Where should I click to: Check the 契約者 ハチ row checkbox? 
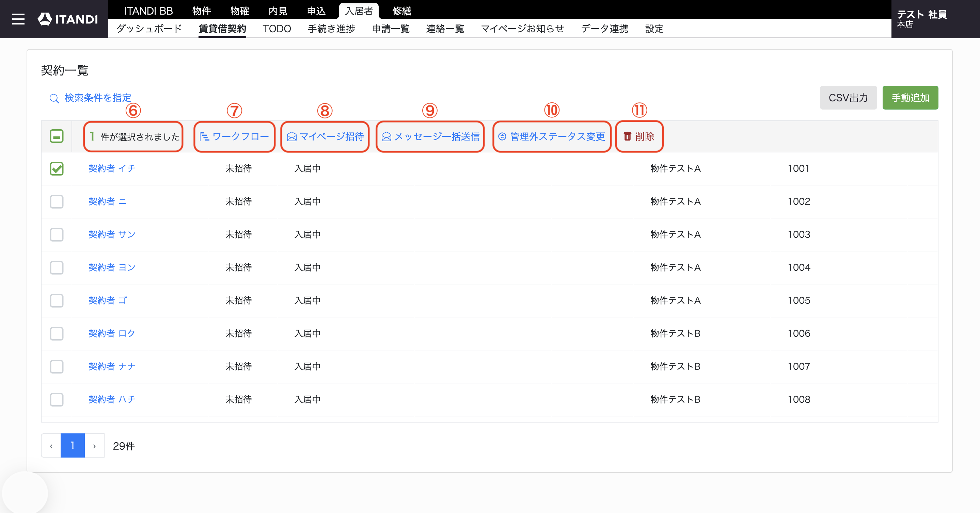[57, 400]
